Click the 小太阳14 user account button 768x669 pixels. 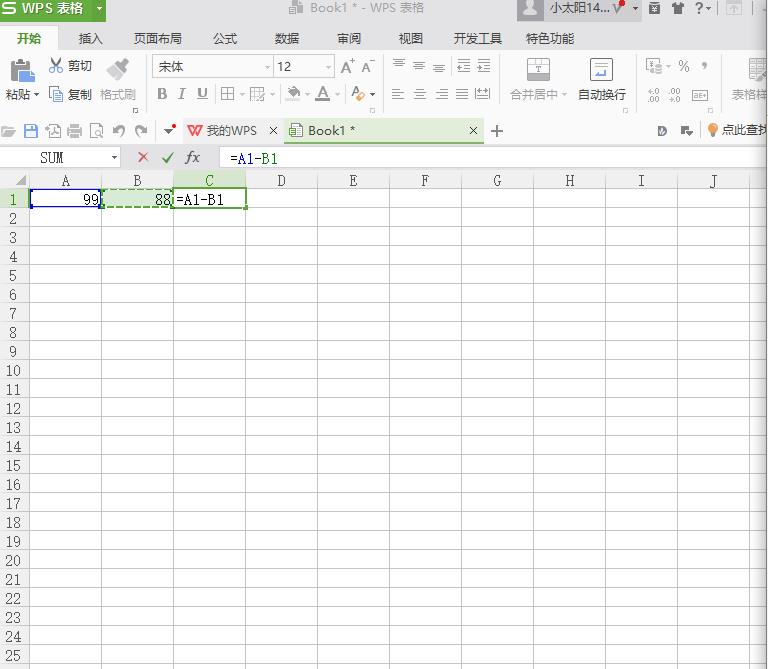click(579, 9)
